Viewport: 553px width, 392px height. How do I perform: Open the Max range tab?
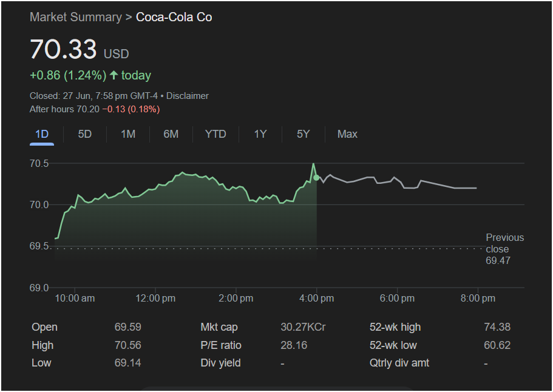pos(347,134)
